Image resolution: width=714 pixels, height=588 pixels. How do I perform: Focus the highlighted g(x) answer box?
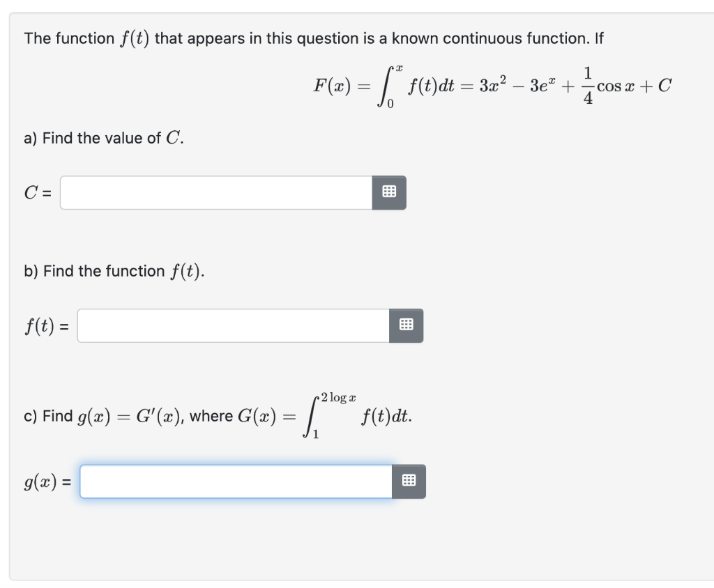pyautogui.click(x=236, y=481)
